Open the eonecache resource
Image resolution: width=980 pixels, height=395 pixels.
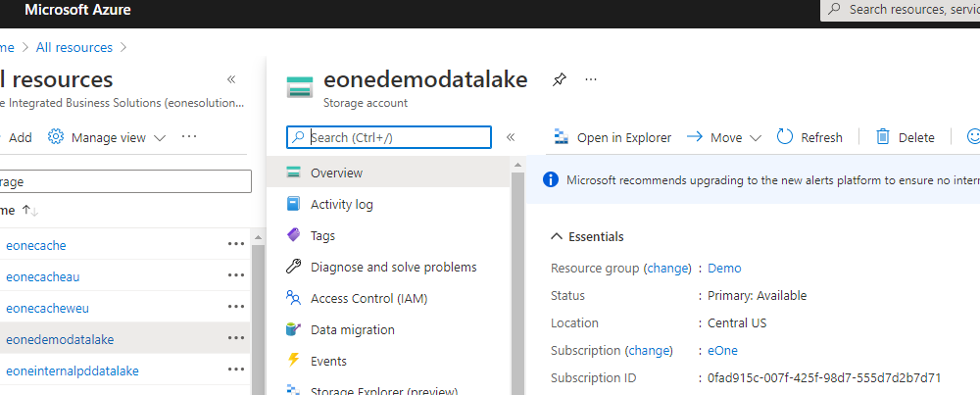coord(35,246)
